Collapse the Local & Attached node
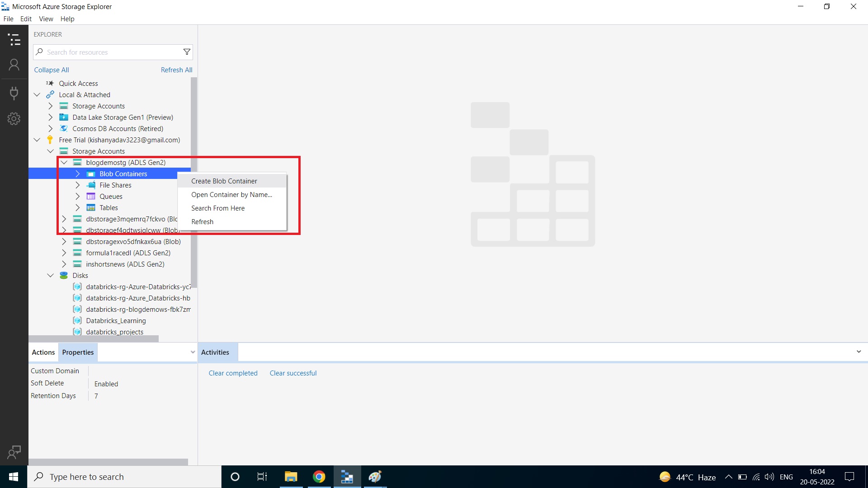The image size is (868, 488). (x=37, y=94)
